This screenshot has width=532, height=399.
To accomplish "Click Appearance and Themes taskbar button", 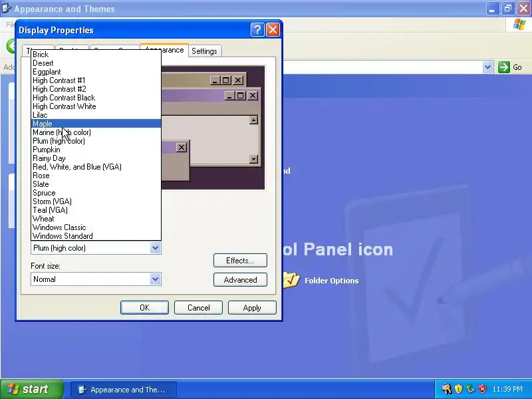I will coord(124,390).
